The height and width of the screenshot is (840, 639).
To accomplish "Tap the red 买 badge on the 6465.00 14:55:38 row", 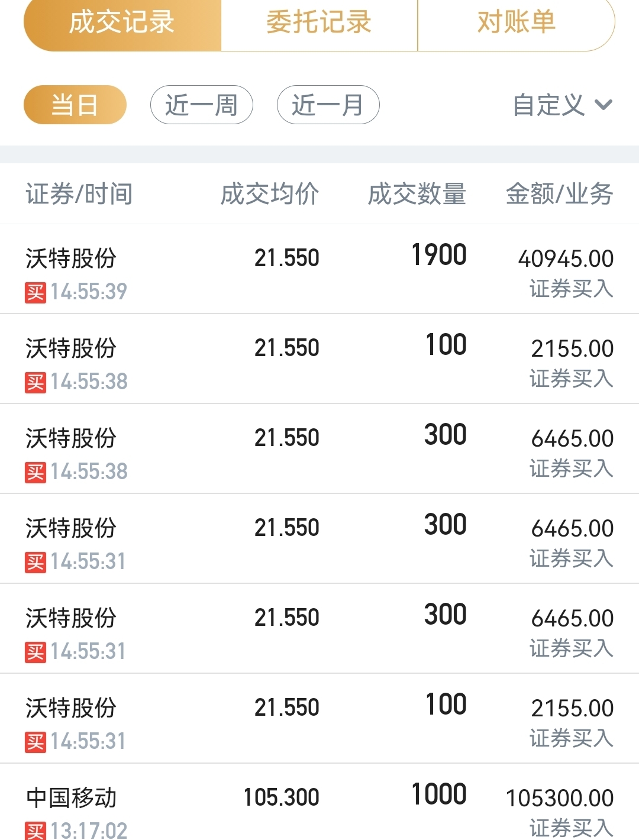I will coord(35,472).
